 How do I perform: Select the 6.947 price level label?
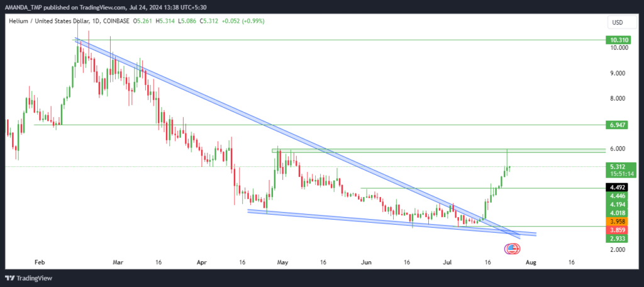tap(618, 125)
